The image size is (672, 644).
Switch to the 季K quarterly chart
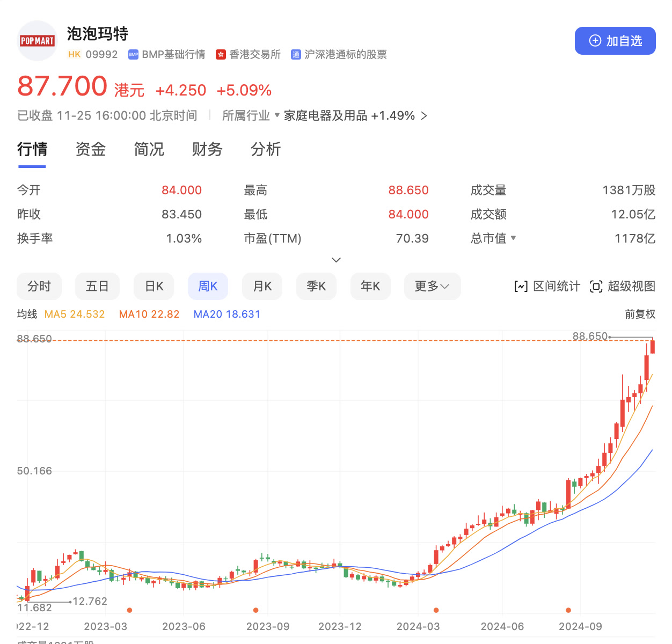click(x=316, y=287)
